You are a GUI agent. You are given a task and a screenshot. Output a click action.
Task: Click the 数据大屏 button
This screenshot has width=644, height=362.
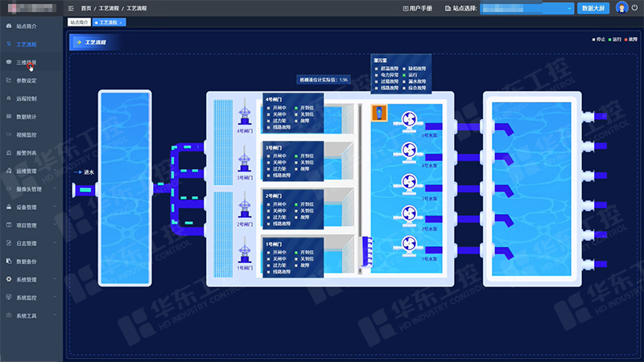pos(594,8)
